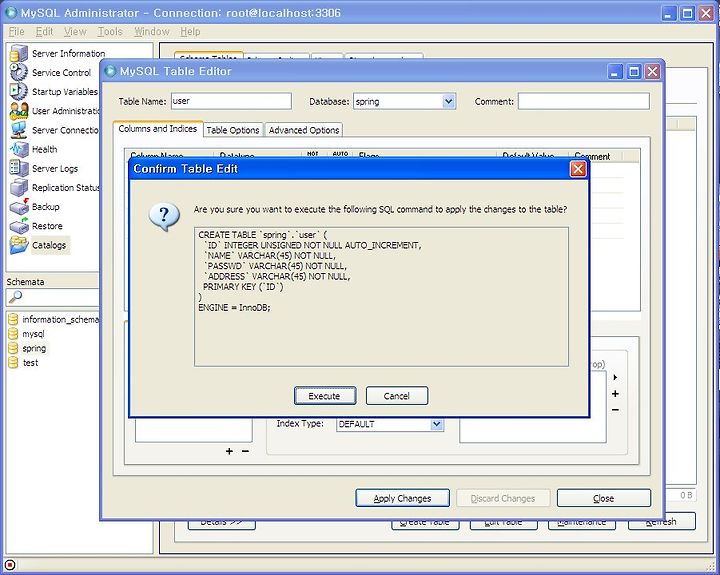Open the Help menu
This screenshot has width=720, height=575.
[x=190, y=32]
